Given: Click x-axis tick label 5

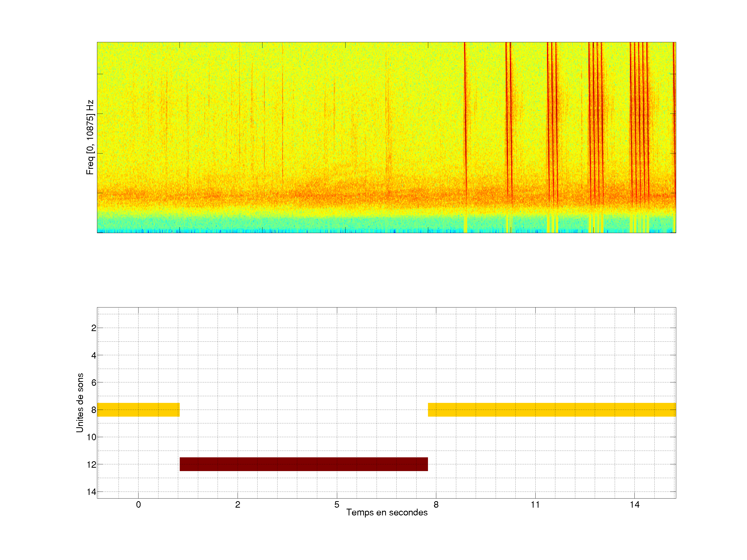Looking at the screenshot, I should coord(337,505).
